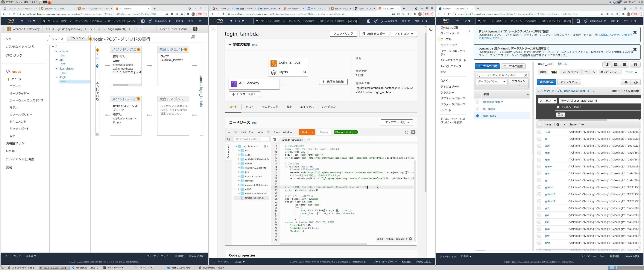Open the アクション dropdown in API Gateway resources
The height and width of the screenshot is (270, 644).
coord(78,38)
